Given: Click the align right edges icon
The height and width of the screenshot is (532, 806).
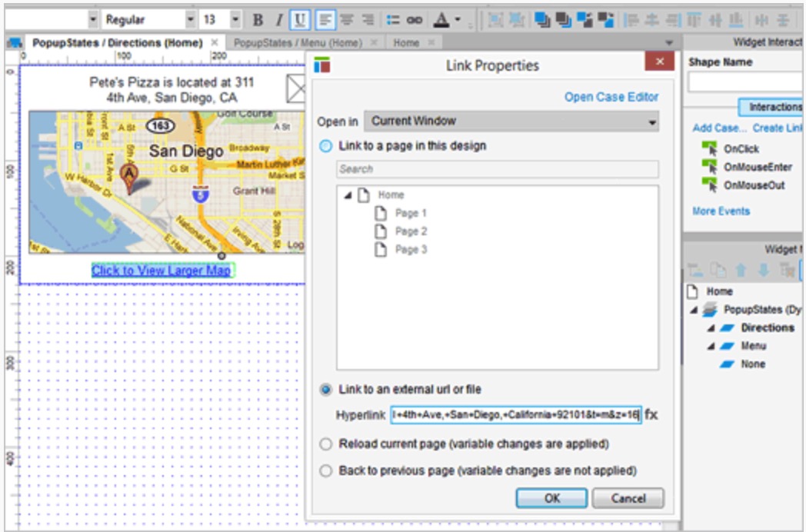Looking at the screenshot, I should tap(672, 20).
